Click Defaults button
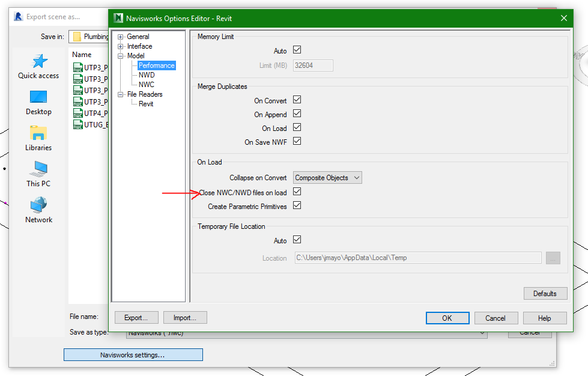This screenshot has height=376, width=588. click(545, 294)
